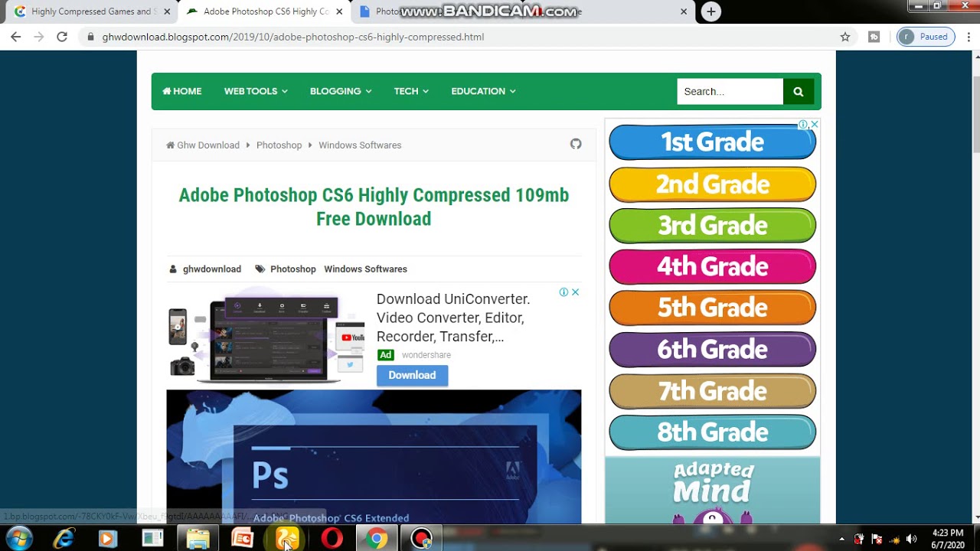Close the UniConverter ad
The image size is (980, 551).
coord(575,292)
